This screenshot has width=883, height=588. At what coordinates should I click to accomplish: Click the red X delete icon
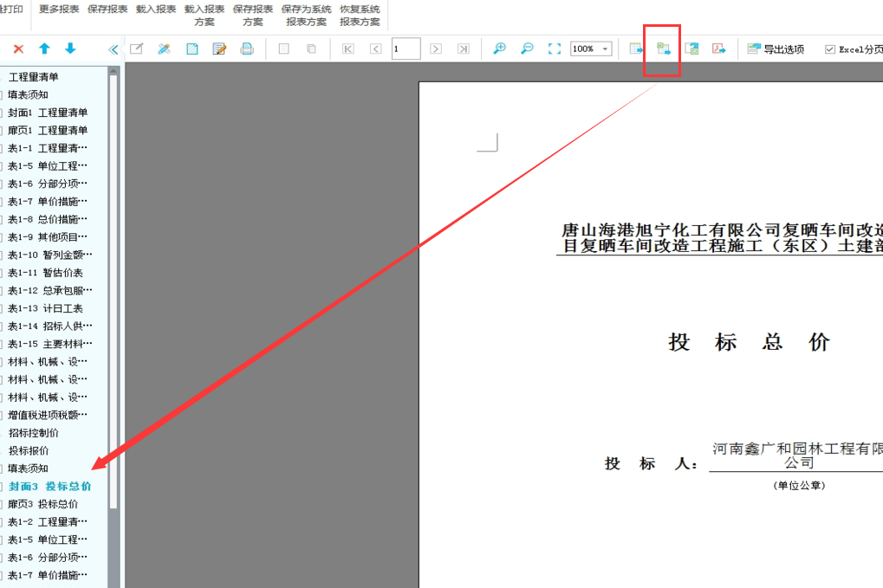point(18,49)
